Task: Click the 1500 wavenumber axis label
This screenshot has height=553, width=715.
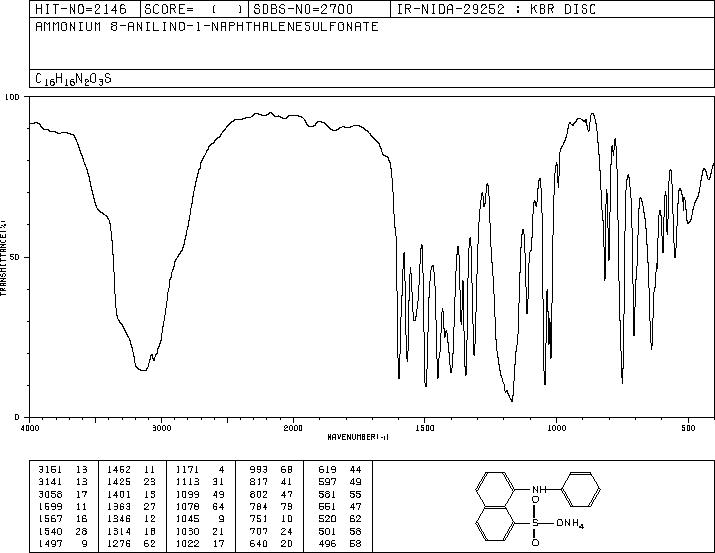Action: [x=425, y=428]
